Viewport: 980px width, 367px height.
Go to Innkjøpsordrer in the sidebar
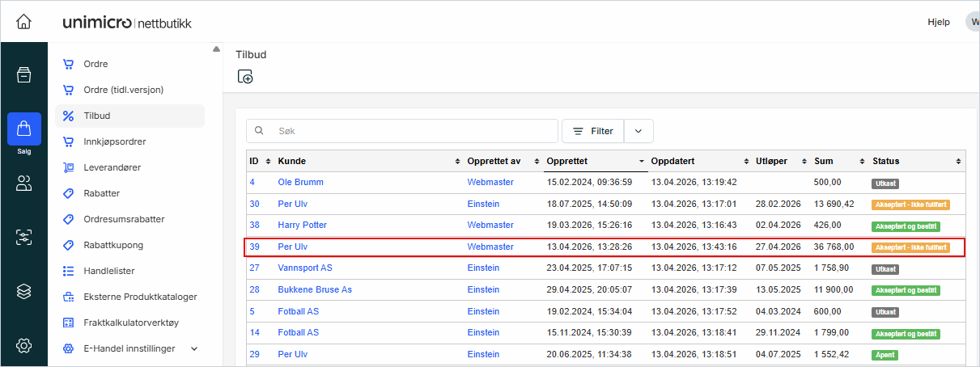pos(114,141)
